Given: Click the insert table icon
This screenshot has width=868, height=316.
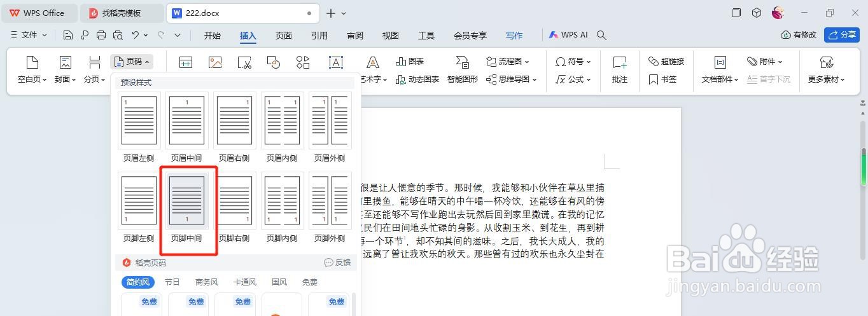Looking at the screenshot, I should [186, 62].
